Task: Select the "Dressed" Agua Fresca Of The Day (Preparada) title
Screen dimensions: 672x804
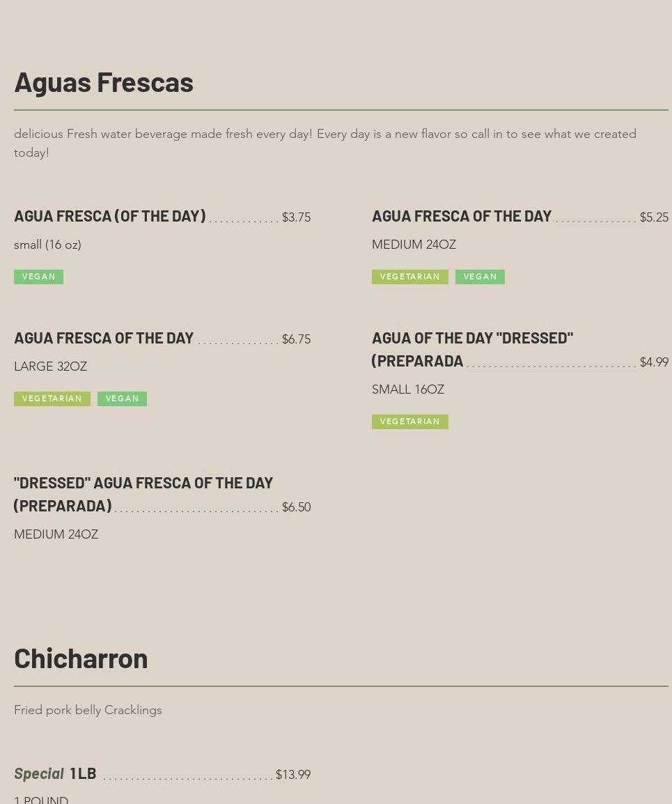Action: click(143, 493)
